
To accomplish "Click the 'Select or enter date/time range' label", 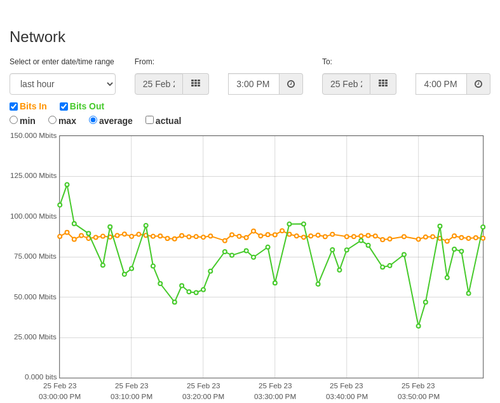I will click(62, 62).
